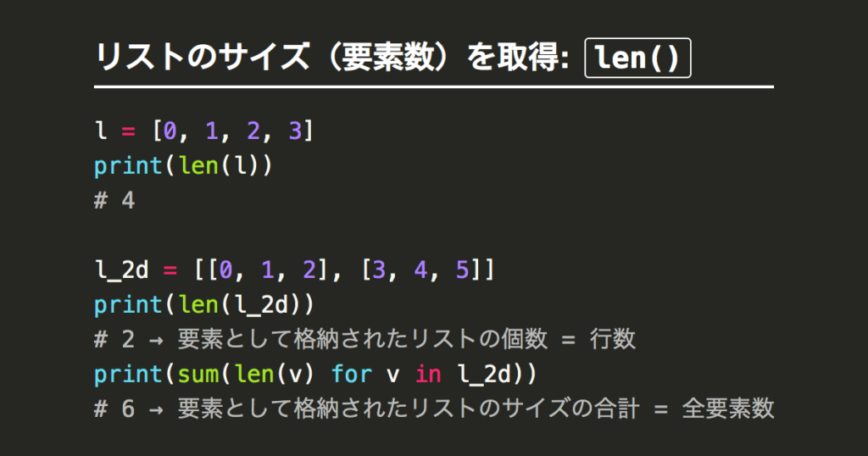
Task: Click the pink in keyword
Action: (428, 374)
